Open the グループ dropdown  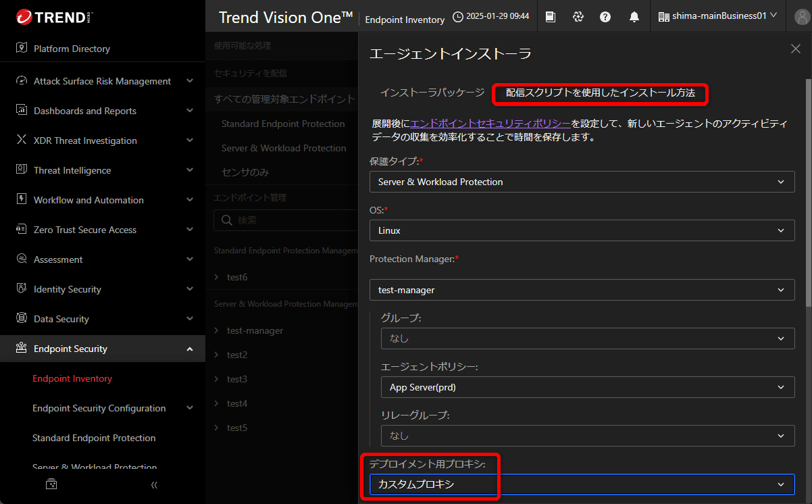click(x=588, y=338)
